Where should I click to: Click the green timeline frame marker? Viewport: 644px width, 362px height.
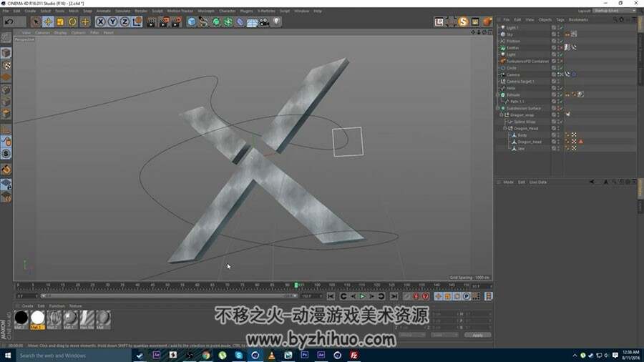click(296, 285)
